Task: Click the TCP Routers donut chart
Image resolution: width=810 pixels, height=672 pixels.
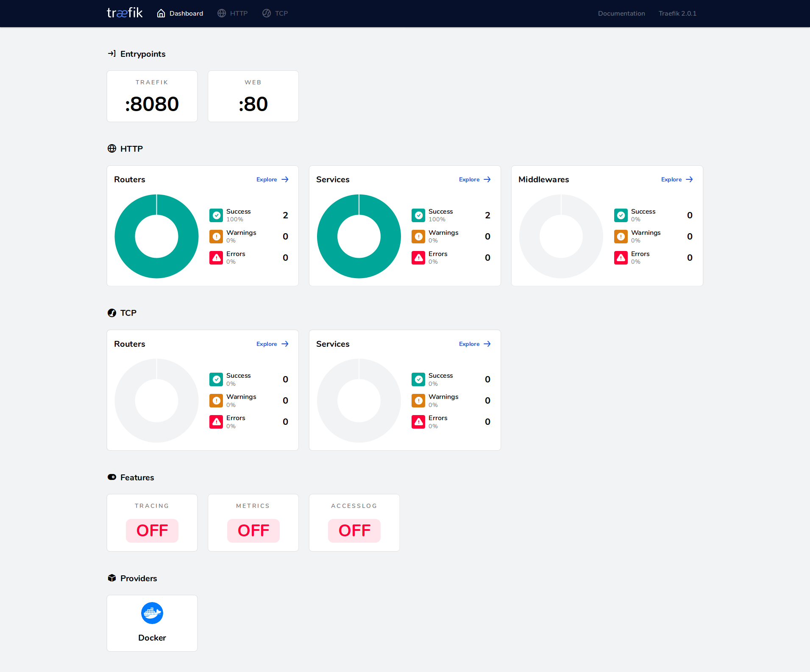Action: point(157,401)
